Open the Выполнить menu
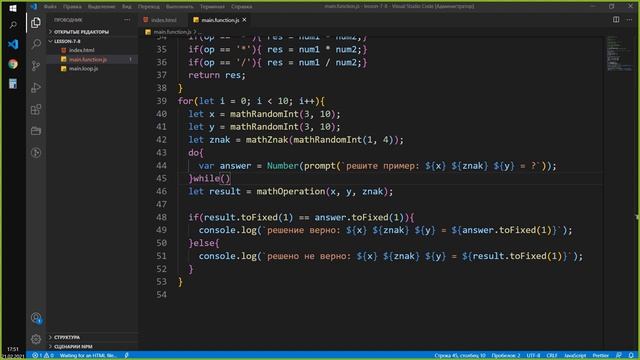This screenshot has height=360, width=640. point(180,7)
